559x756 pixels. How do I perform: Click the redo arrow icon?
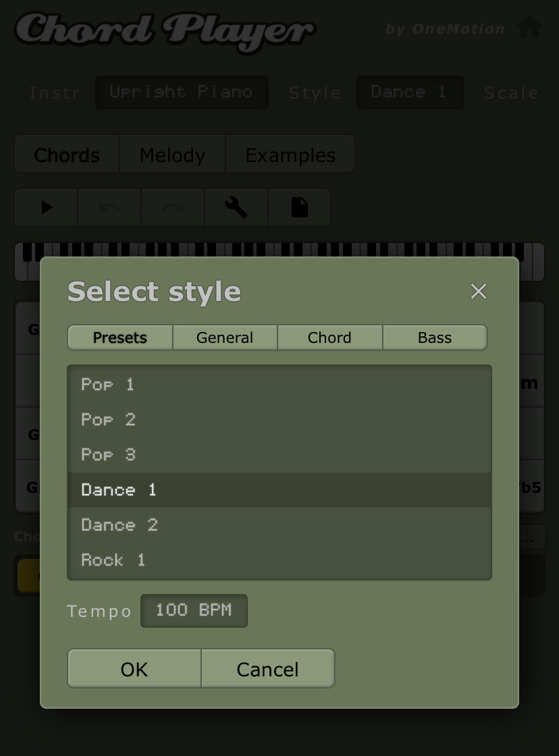pyautogui.click(x=172, y=207)
